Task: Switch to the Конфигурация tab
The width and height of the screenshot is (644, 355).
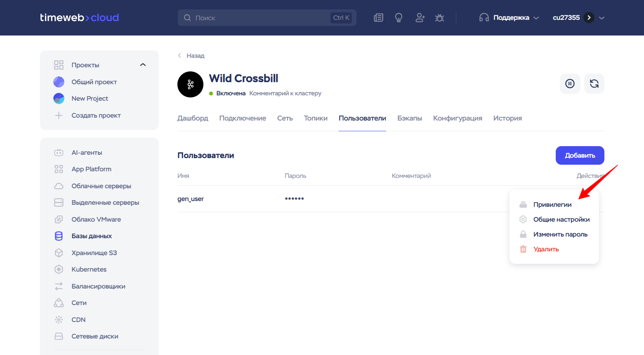Action: 457,118
